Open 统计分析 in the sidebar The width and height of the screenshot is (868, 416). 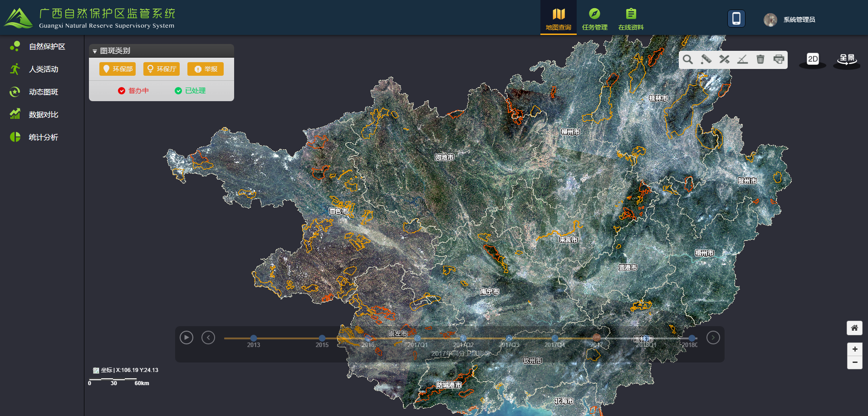pos(43,137)
